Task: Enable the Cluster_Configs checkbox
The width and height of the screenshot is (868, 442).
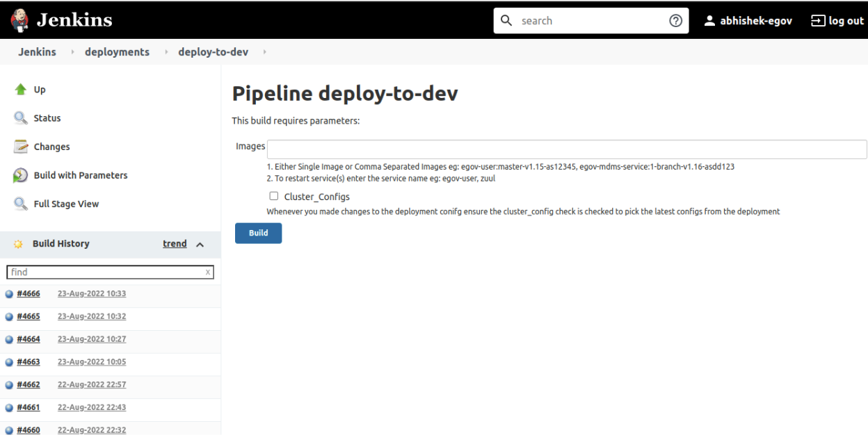Action: [274, 196]
